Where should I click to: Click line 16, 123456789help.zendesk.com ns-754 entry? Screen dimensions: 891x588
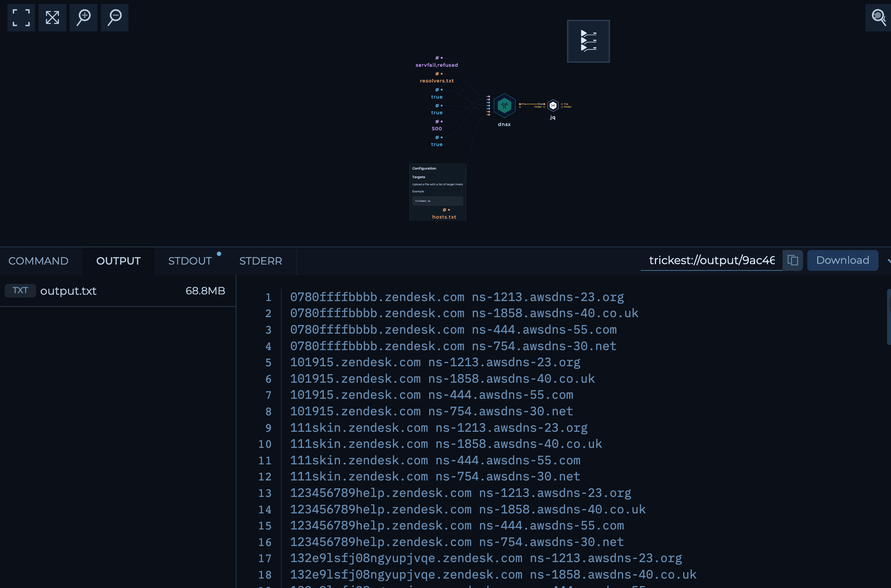pyautogui.click(x=457, y=542)
